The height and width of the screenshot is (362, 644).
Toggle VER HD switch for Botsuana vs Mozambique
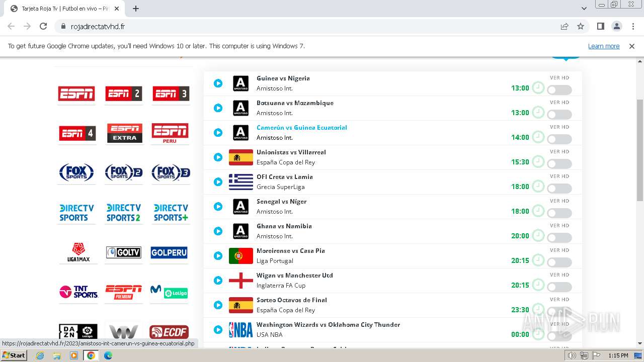tap(559, 115)
